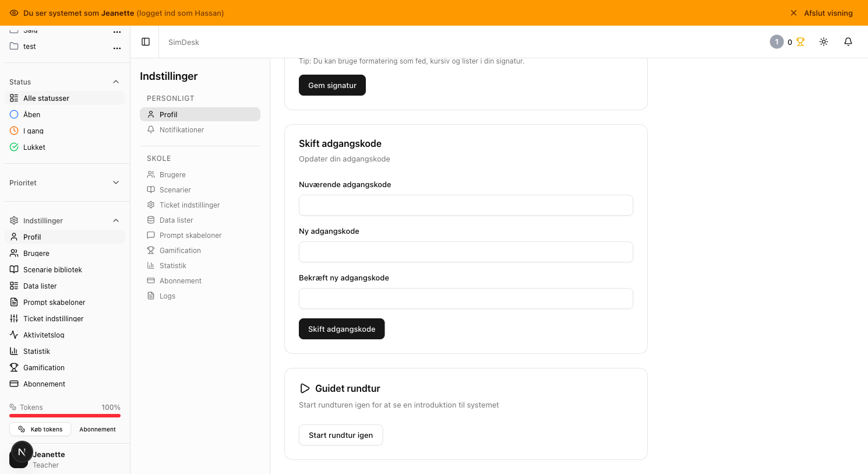Click the sidebar panel toggle icon

[146, 42]
